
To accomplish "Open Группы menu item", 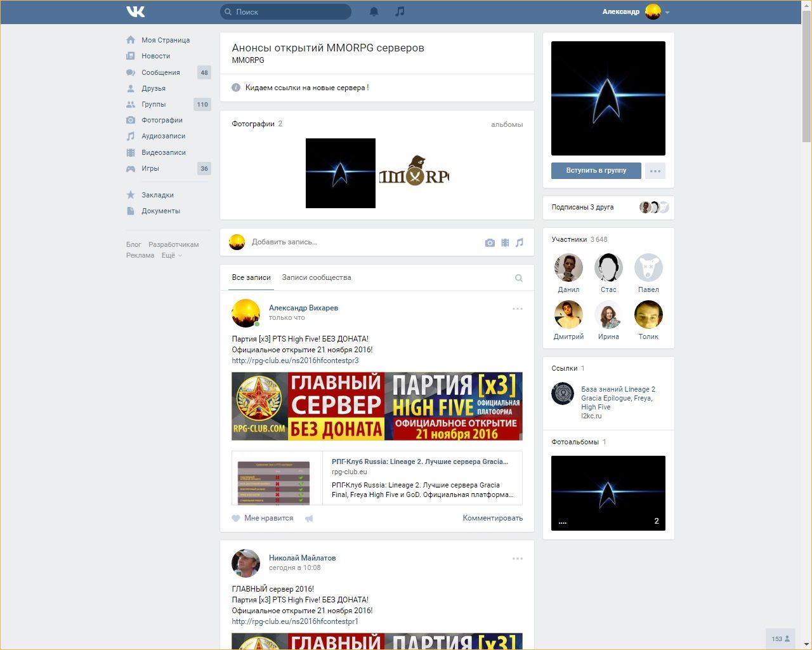I will (x=168, y=104).
